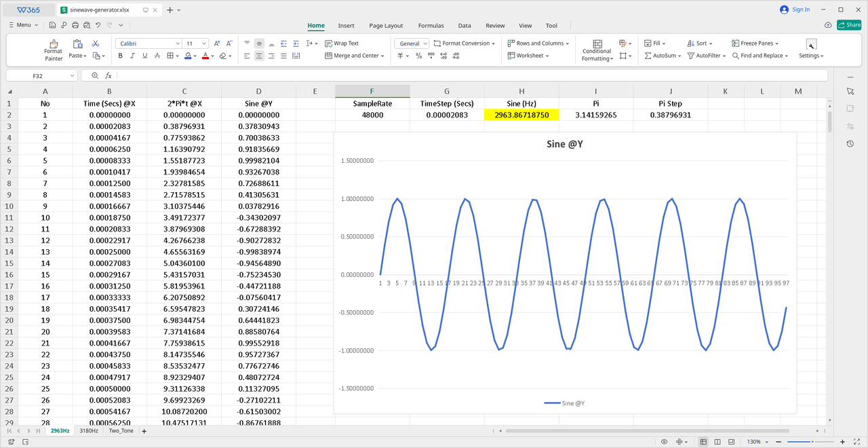The width and height of the screenshot is (868, 448).
Task: Select the Format Painter tool
Action: point(53,50)
